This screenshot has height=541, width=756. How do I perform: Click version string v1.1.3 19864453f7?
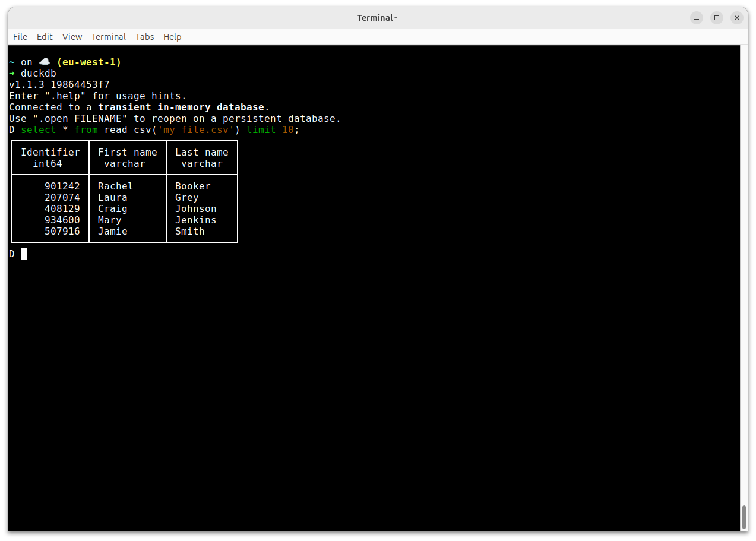pos(59,84)
